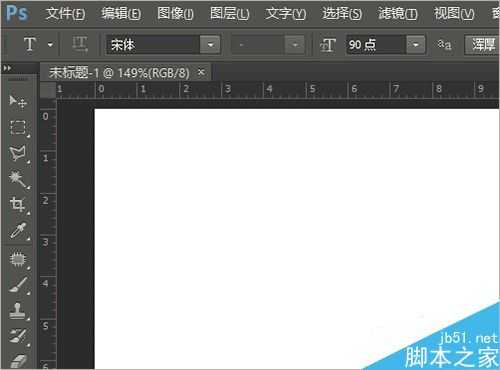Select the Crop tool
This screenshot has height=370, width=500.
coord(18,204)
